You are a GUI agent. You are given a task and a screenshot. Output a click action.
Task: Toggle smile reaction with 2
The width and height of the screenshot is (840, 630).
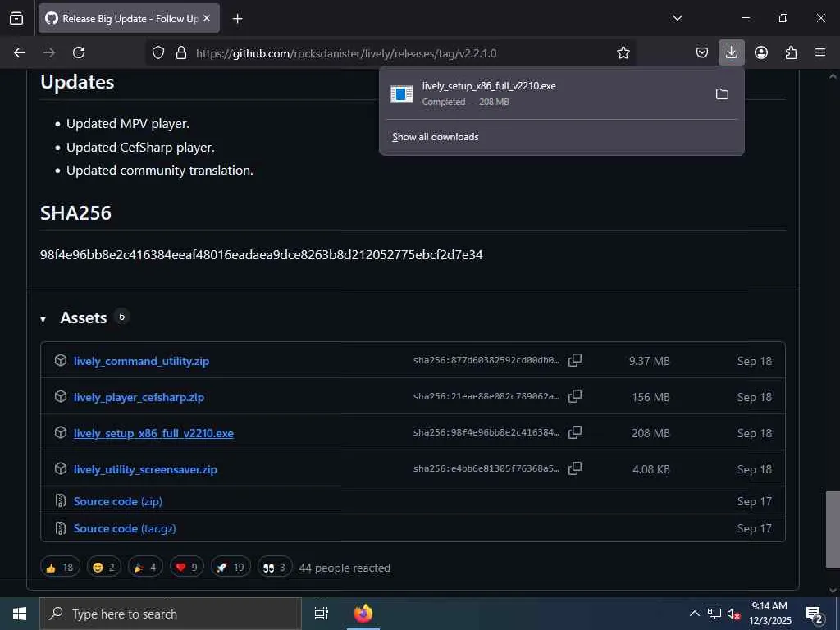click(104, 568)
